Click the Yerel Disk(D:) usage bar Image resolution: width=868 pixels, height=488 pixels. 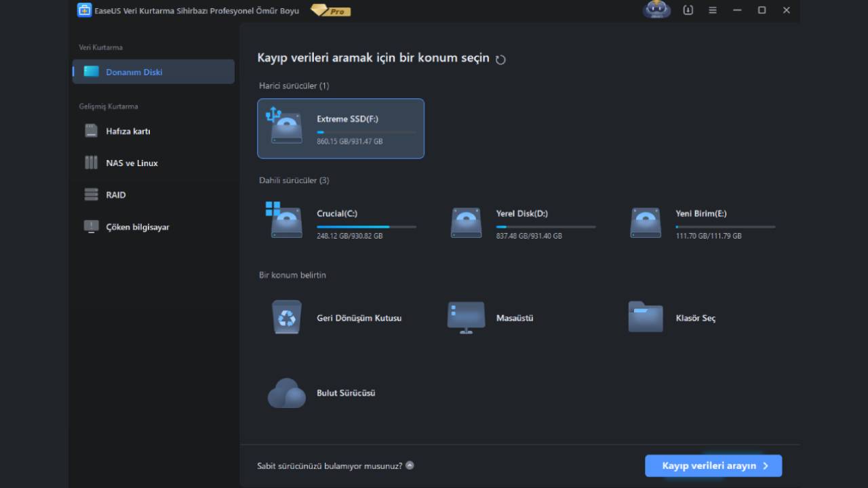pyautogui.click(x=546, y=226)
